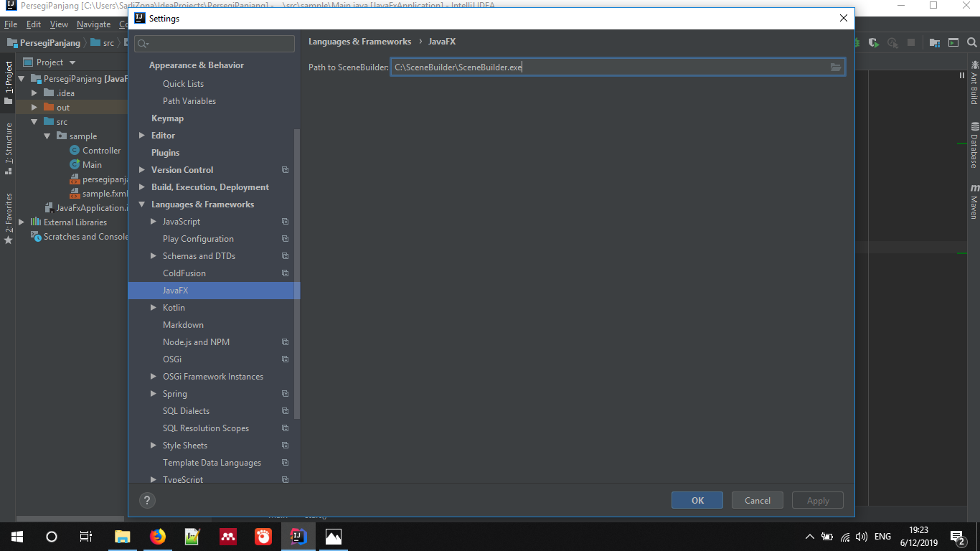
Task: Open the Photos app taskbar icon
Action: click(333, 537)
